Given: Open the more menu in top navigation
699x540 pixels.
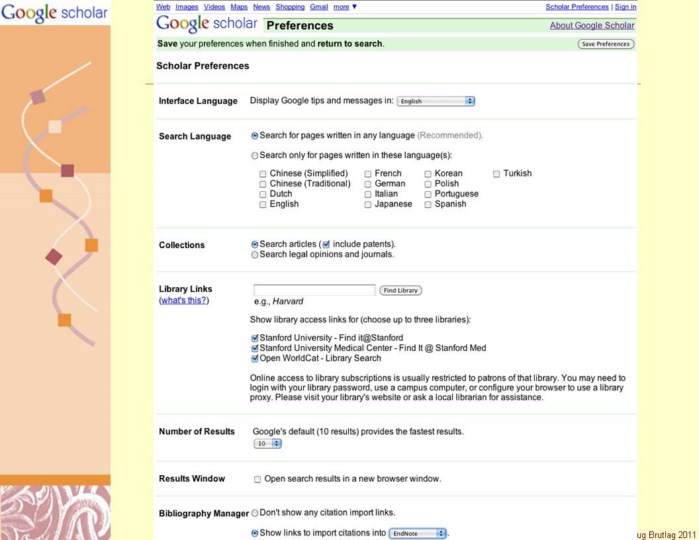Looking at the screenshot, I should tap(345, 6).
